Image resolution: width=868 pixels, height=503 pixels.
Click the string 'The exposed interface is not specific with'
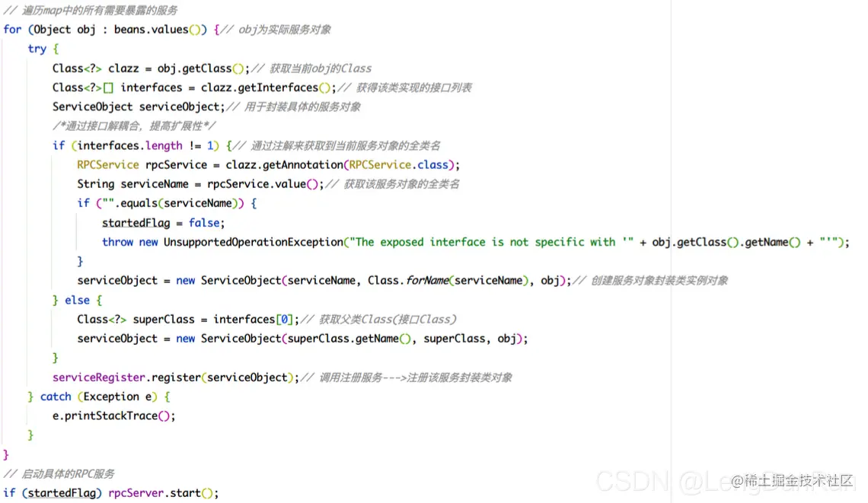492,242
